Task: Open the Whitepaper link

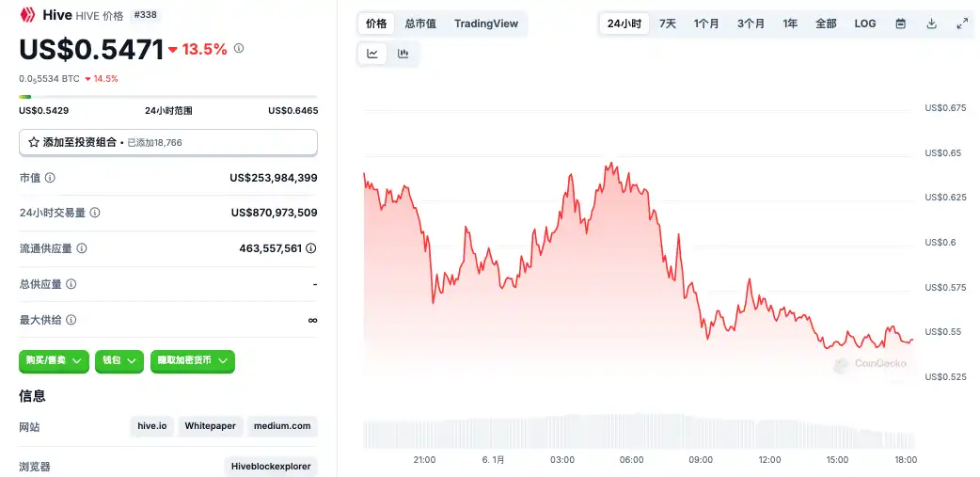Action: (210, 426)
